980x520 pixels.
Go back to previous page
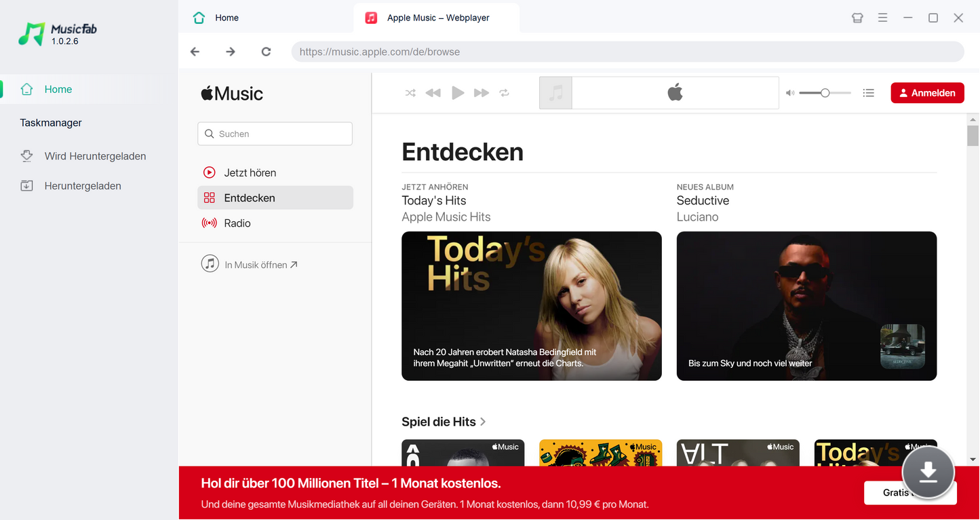pos(195,52)
